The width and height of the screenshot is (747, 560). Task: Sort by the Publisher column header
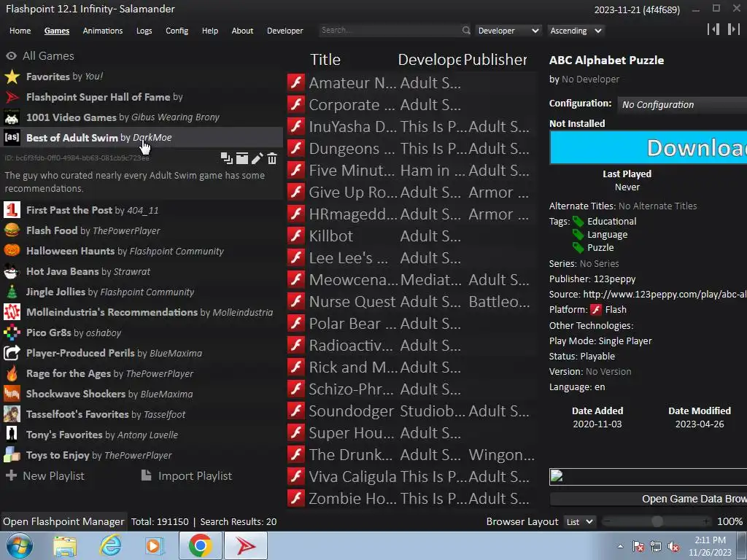495,60
